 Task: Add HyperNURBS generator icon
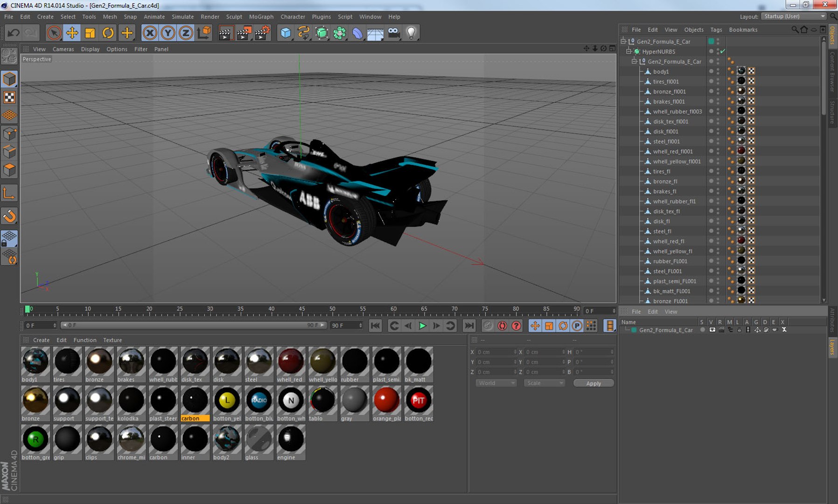click(321, 33)
